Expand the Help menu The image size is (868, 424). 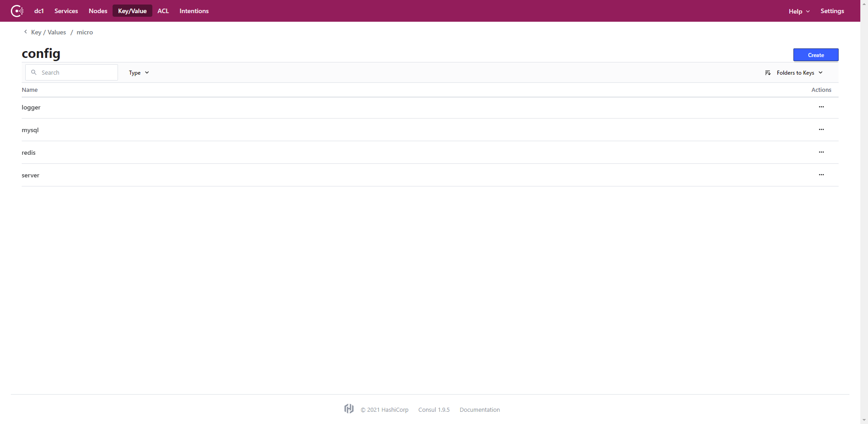tap(799, 11)
